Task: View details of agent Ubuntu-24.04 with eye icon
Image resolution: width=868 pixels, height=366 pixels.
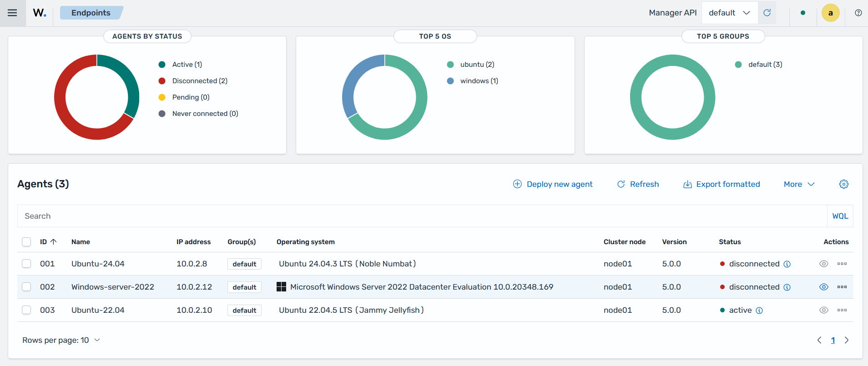Action: pyautogui.click(x=824, y=264)
